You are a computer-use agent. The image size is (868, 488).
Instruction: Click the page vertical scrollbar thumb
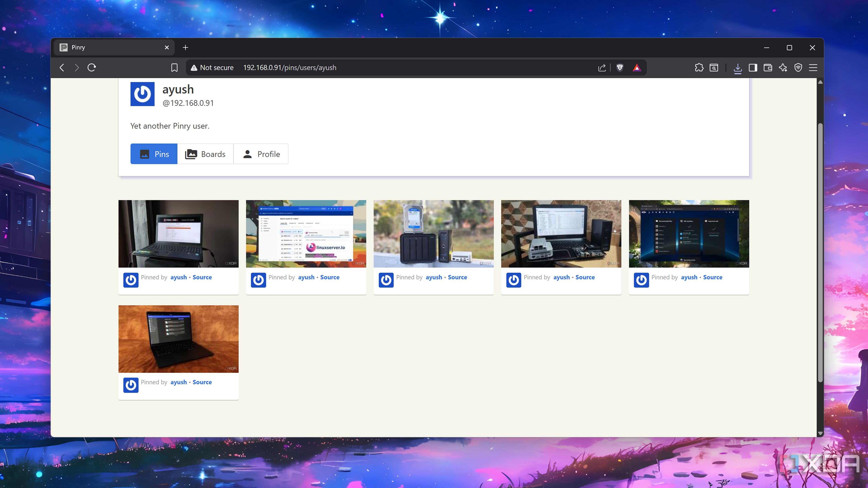[x=821, y=253]
